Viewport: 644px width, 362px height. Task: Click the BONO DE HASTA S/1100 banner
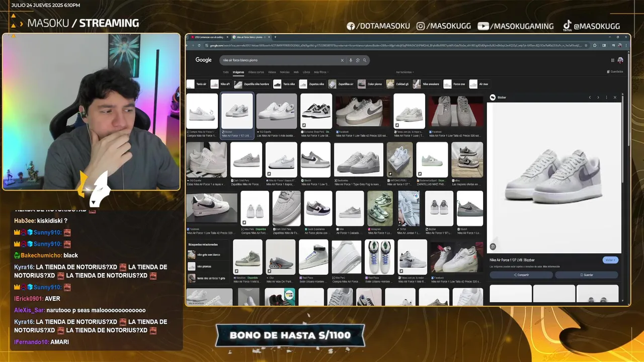pos(290,335)
